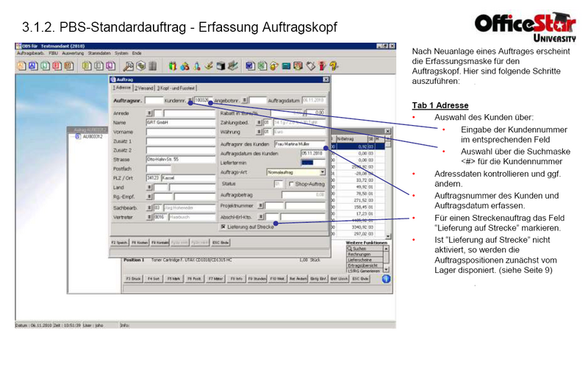Select LS/RG Generieren in Weitere Funktionen list

pos(365,271)
